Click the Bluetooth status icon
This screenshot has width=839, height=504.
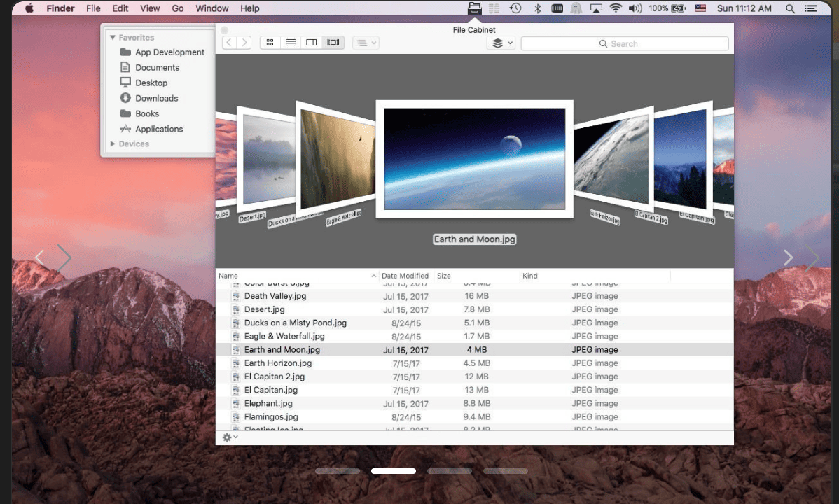pyautogui.click(x=537, y=8)
